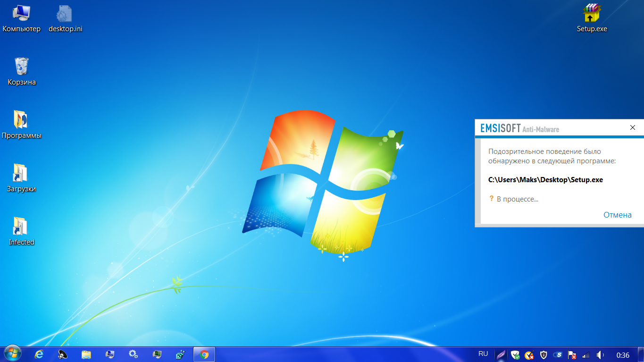Screen dimensions: 644x362
Task: Click Отмена in the Emsisoft alert
Action: 617,215
